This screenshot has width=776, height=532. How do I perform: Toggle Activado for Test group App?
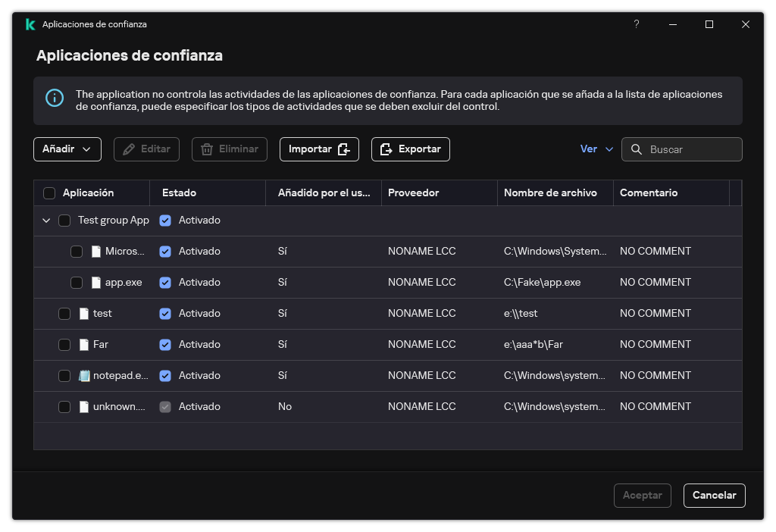[166, 220]
